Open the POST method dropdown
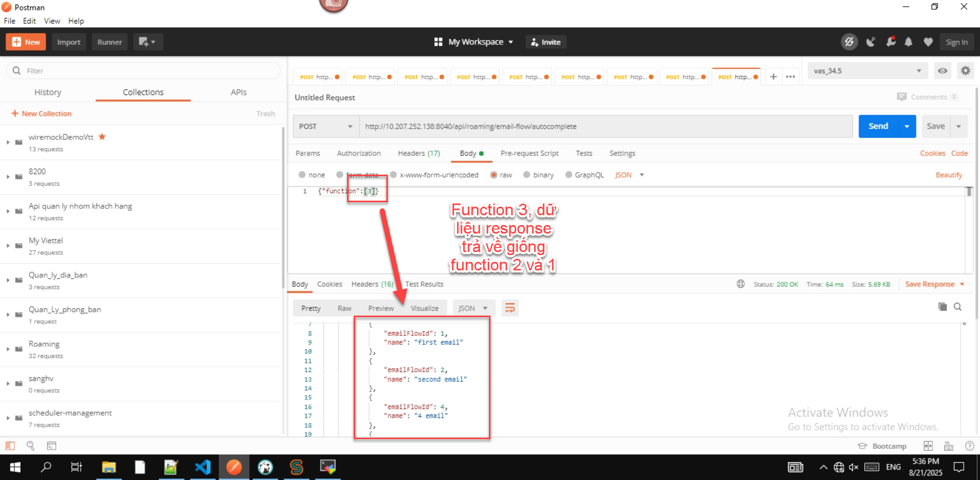 pyautogui.click(x=326, y=126)
